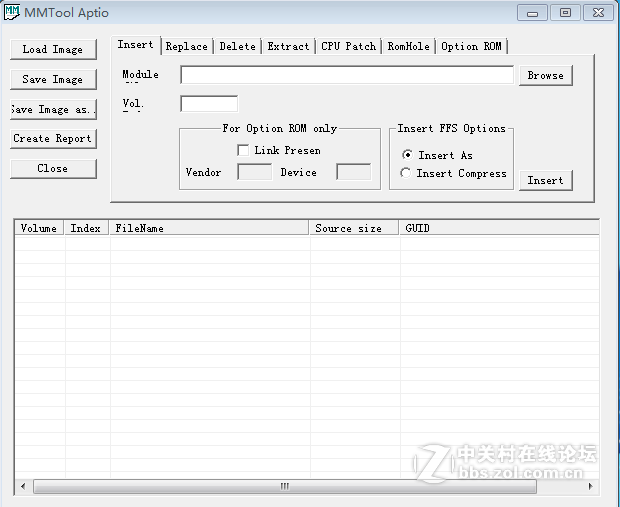
Task: Switch to the Extract tab
Action: pyautogui.click(x=288, y=46)
